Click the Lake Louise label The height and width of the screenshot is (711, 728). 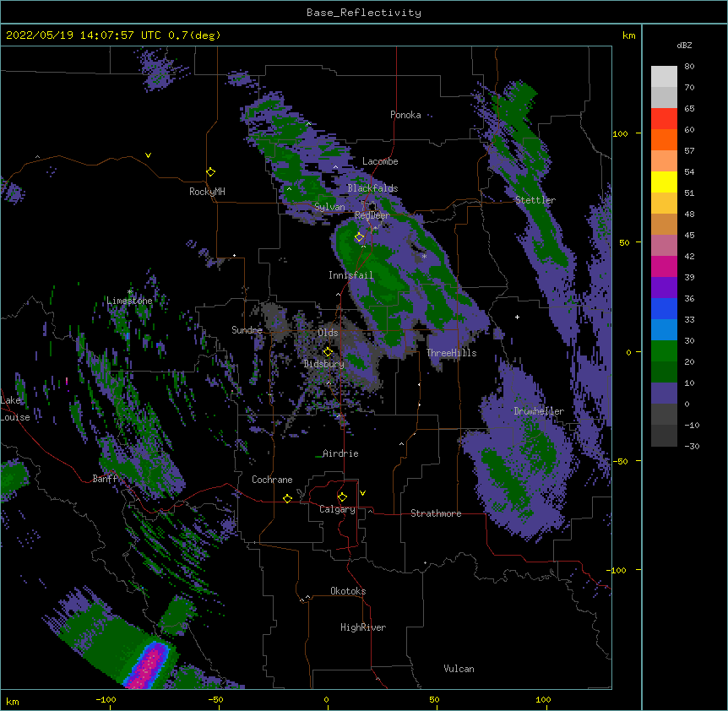click(15, 409)
